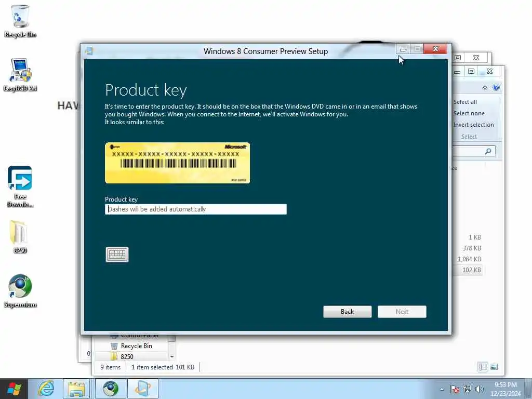The width and height of the screenshot is (532, 399).
Task: Minimize the front Explorer window behind Setup
Action: click(457, 72)
